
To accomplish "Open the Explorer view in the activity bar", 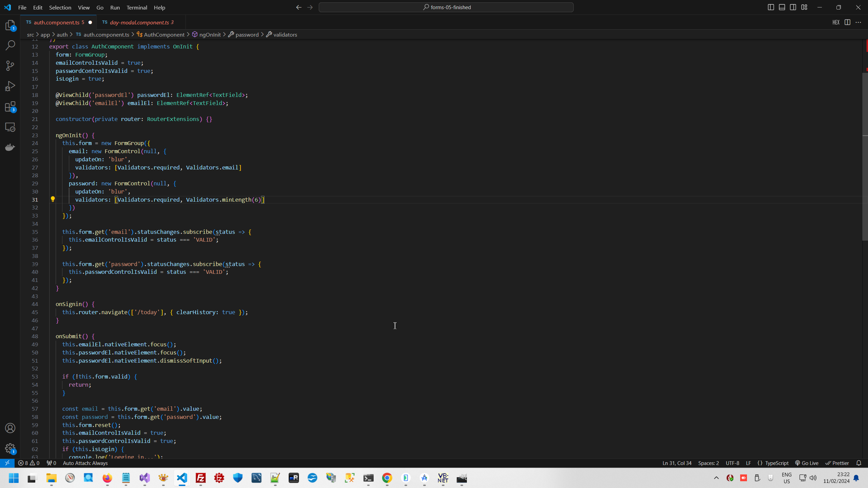I will coord(10,25).
